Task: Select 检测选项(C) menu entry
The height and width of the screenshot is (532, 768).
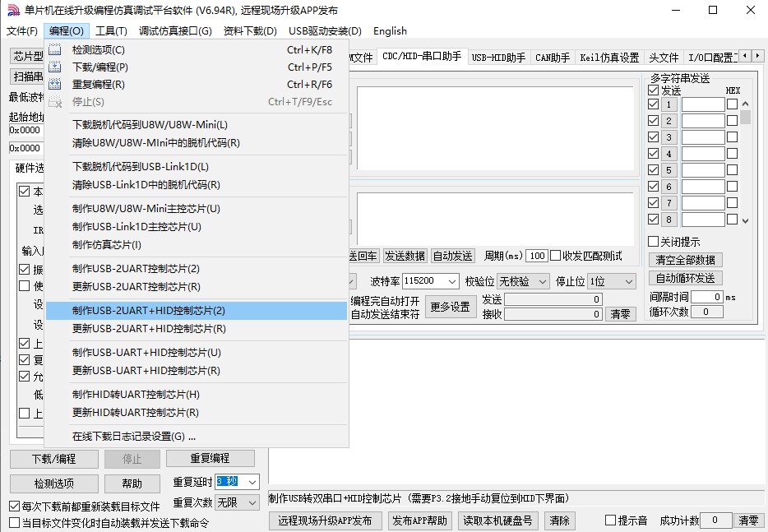Action: pyautogui.click(x=197, y=50)
